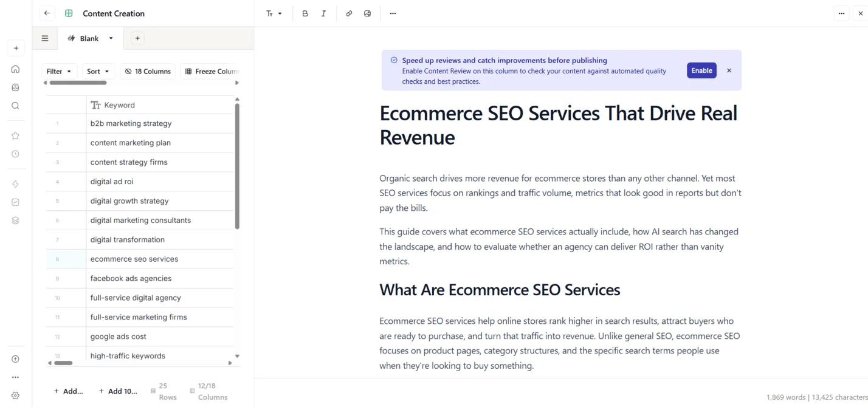Select the 'google ads cost' cell
Image resolution: width=868 pixels, height=407 pixels.
click(x=160, y=337)
